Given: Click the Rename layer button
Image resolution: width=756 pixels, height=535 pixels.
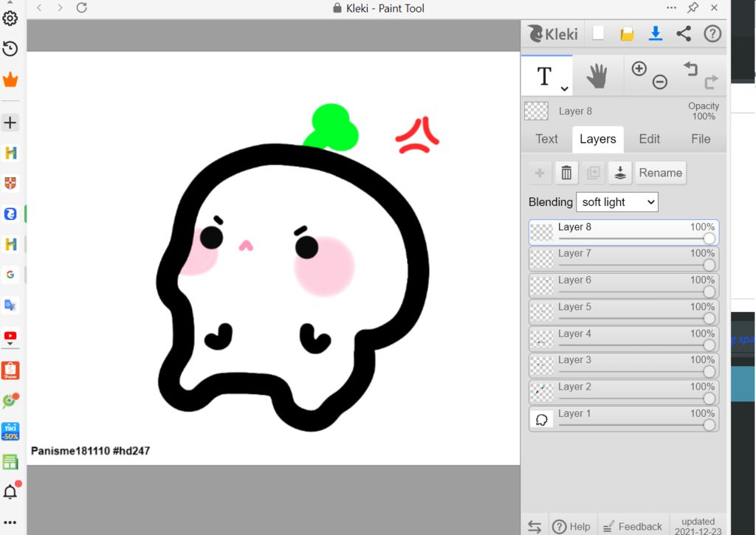Looking at the screenshot, I should [660, 173].
